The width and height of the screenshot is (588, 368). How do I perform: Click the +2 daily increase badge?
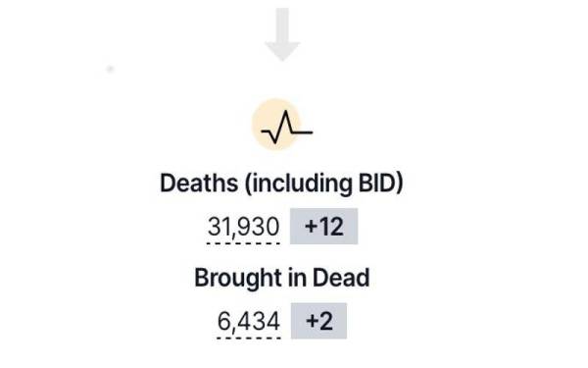pyautogui.click(x=319, y=321)
